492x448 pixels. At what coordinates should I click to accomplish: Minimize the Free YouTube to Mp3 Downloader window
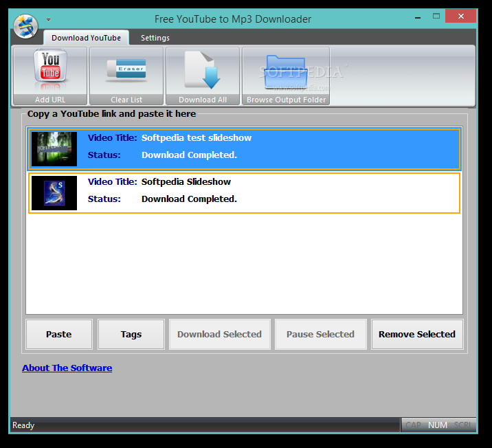tap(418, 18)
